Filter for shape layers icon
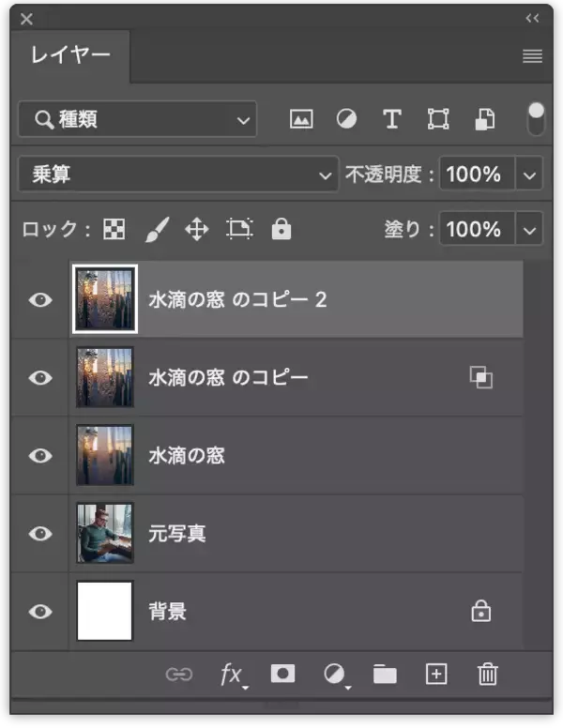This screenshot has width=563, height=728. 438,119
